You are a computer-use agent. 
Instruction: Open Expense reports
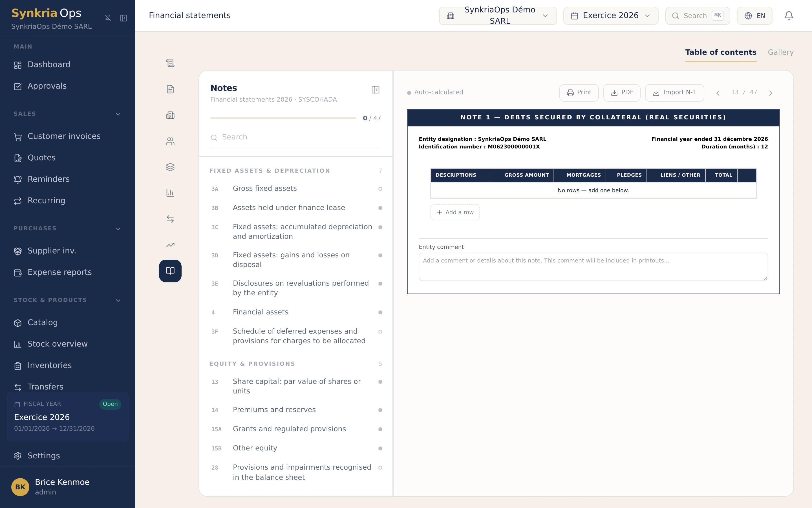click(67, 272)
